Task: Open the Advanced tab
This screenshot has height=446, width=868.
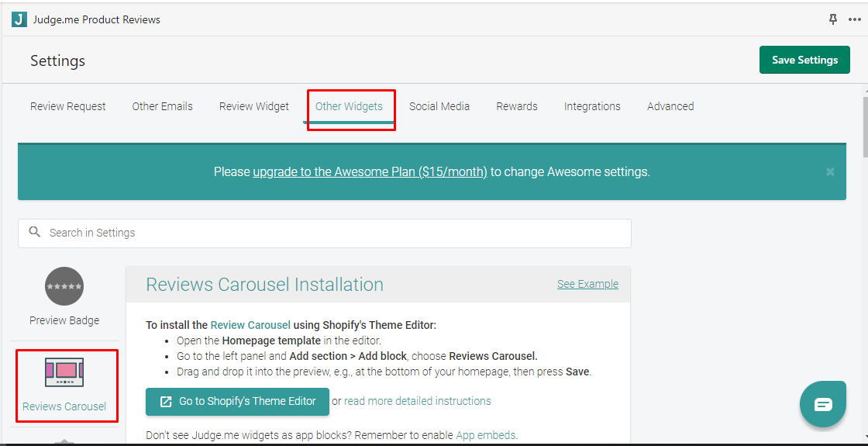Action: [x=670, y=106]
